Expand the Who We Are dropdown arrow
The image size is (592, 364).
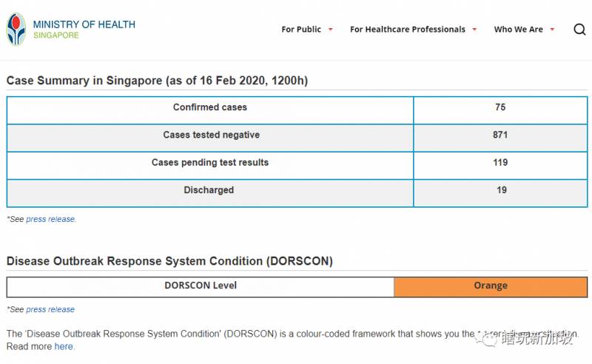552,30
